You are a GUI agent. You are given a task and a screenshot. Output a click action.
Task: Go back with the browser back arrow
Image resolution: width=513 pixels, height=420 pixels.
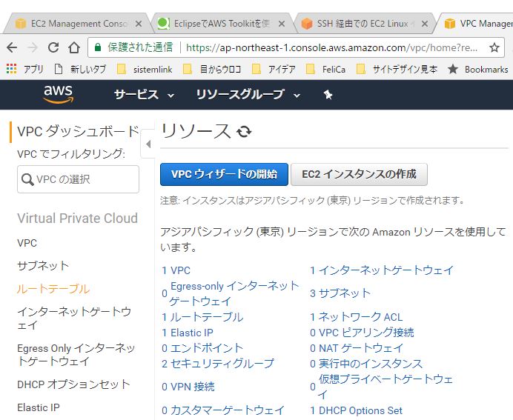coord(12,47)
